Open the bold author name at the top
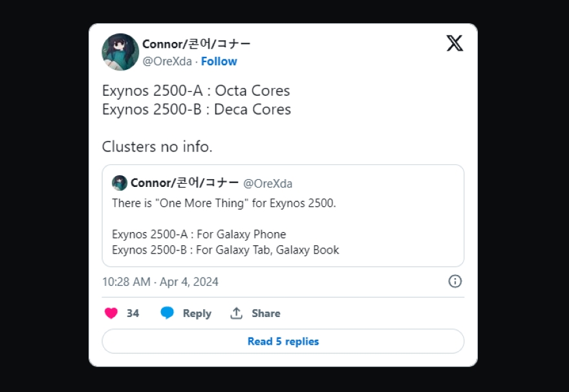This screenshot has width=569, height=392. (x=197, y=44)
